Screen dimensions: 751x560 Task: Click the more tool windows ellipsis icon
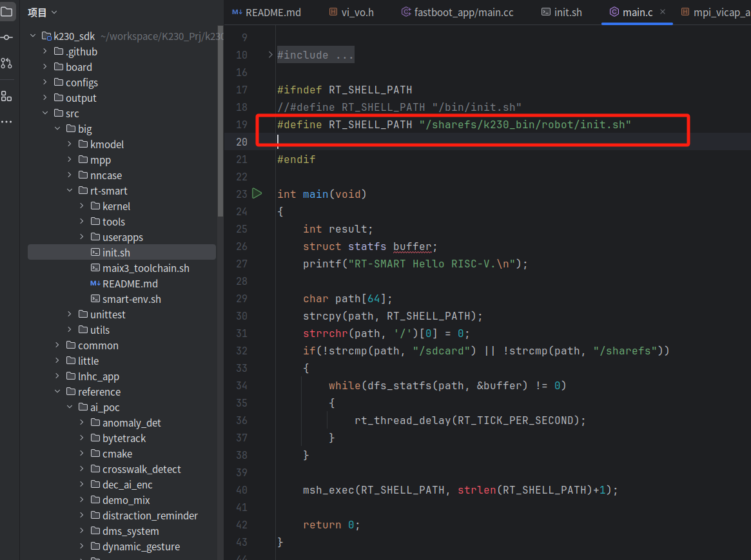(6, 122)
